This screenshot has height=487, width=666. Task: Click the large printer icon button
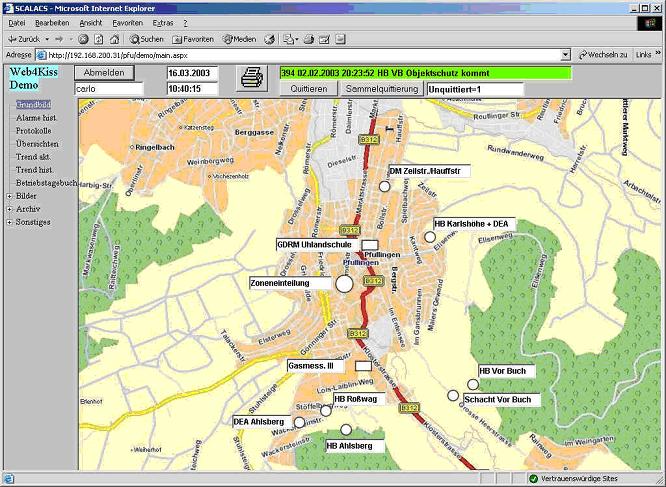[252, 78]
